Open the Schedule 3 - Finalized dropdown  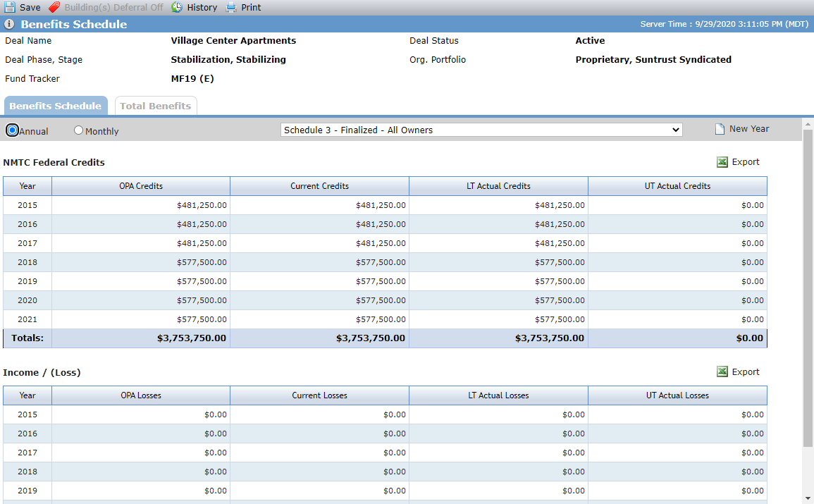pos(481,130)
